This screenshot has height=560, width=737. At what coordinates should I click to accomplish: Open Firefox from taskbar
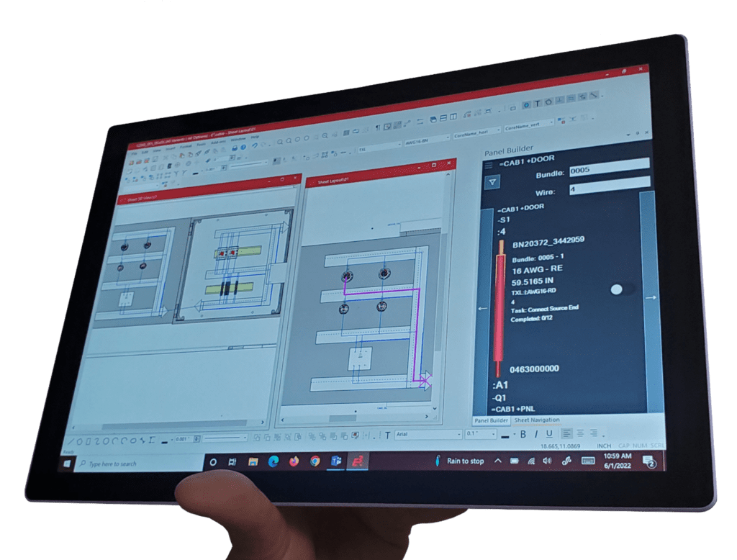point(294,461)
